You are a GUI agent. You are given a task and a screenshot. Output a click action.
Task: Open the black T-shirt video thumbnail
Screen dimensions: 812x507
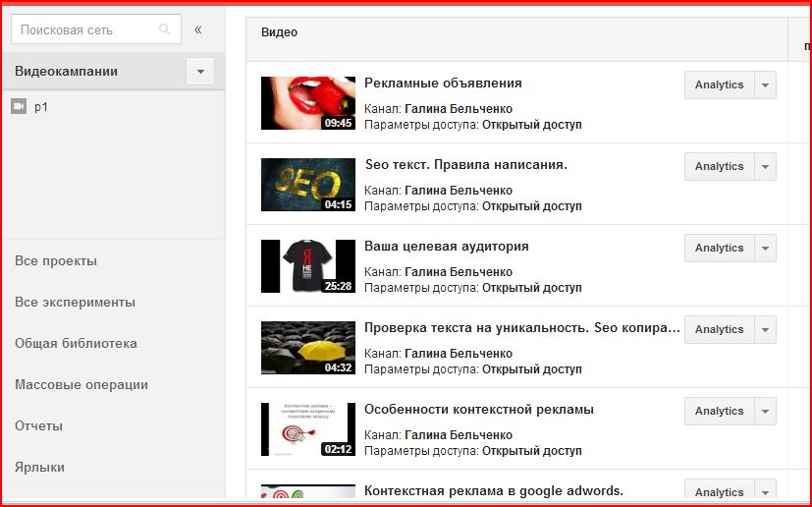coord(308,266)
